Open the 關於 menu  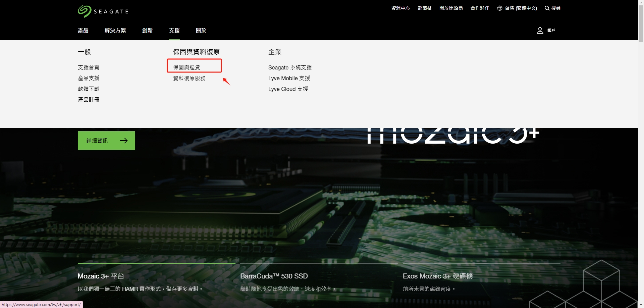coord(201,31)
